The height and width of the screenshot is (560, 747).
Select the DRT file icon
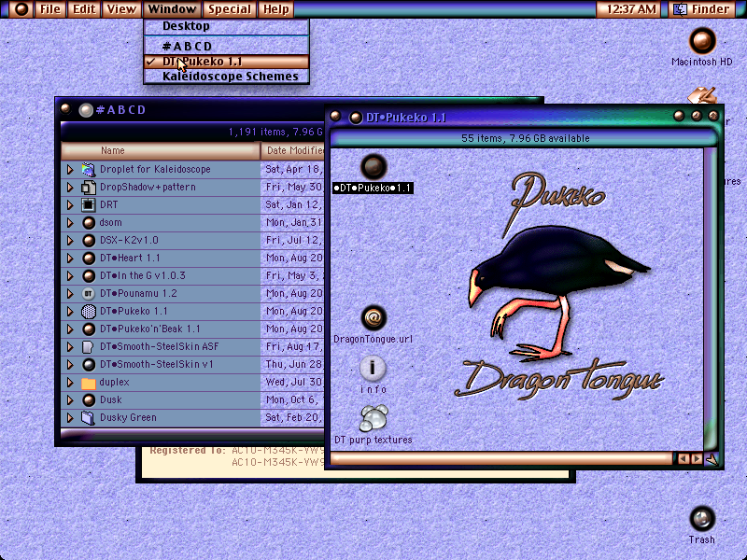click(x=88, y=204)
